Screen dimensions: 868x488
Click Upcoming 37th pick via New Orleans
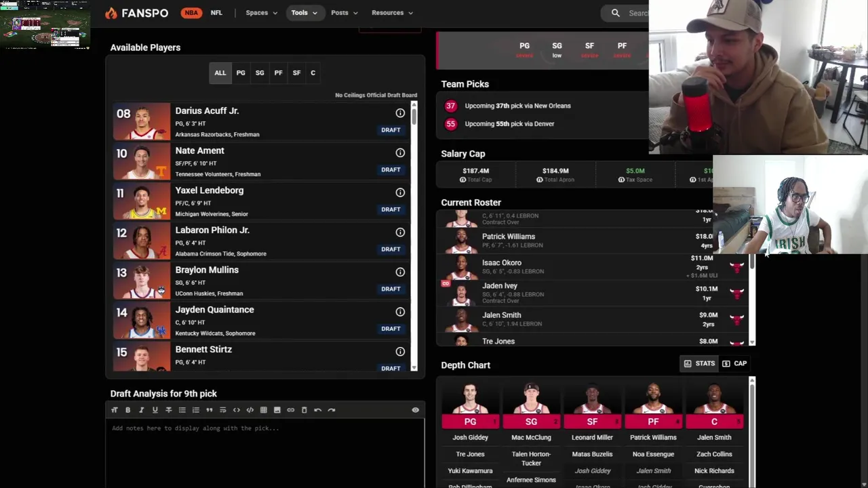[517, 106]
